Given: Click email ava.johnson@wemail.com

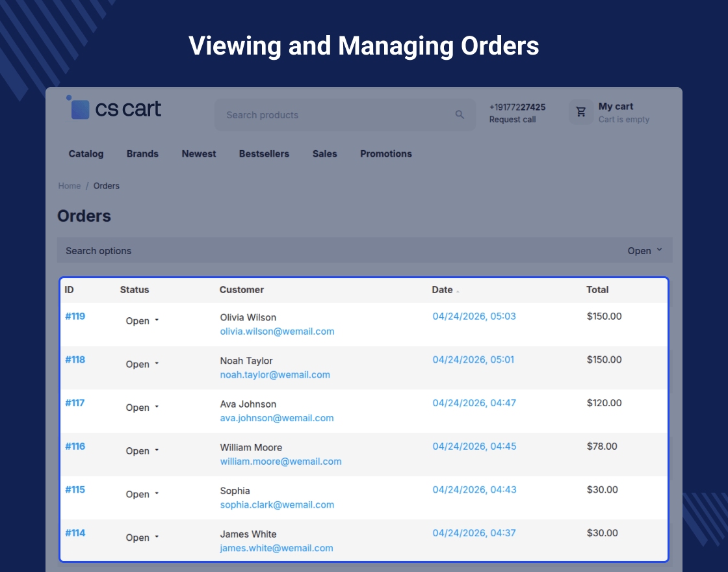Looking at the screenshot, I should coord(277,418).
